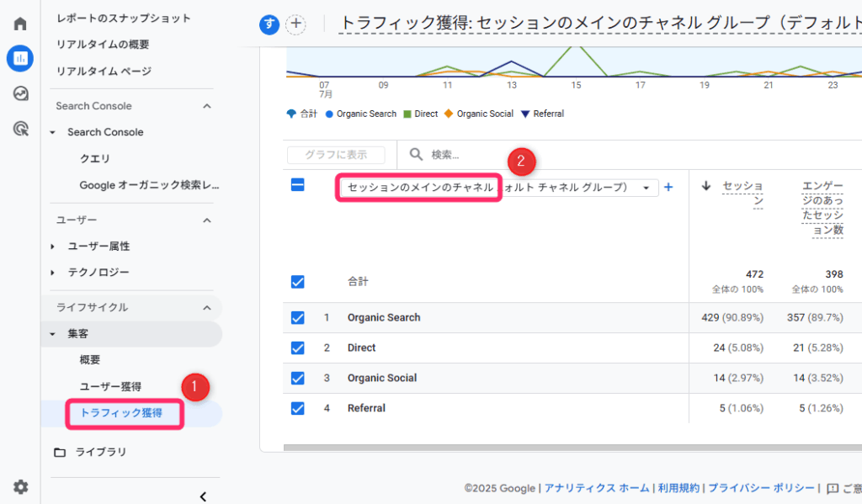Open the Admin gear icon
This screenshot has width=862, height=504.
tap(20, 487)
